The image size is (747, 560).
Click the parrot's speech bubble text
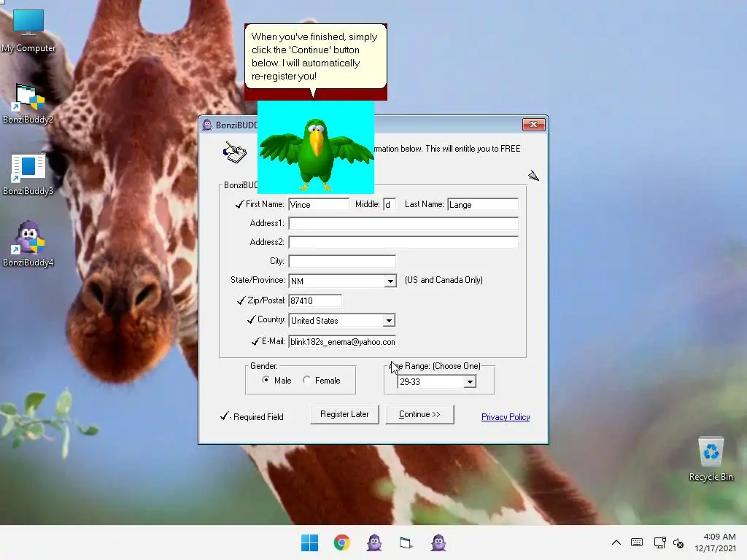coord(314,56)
